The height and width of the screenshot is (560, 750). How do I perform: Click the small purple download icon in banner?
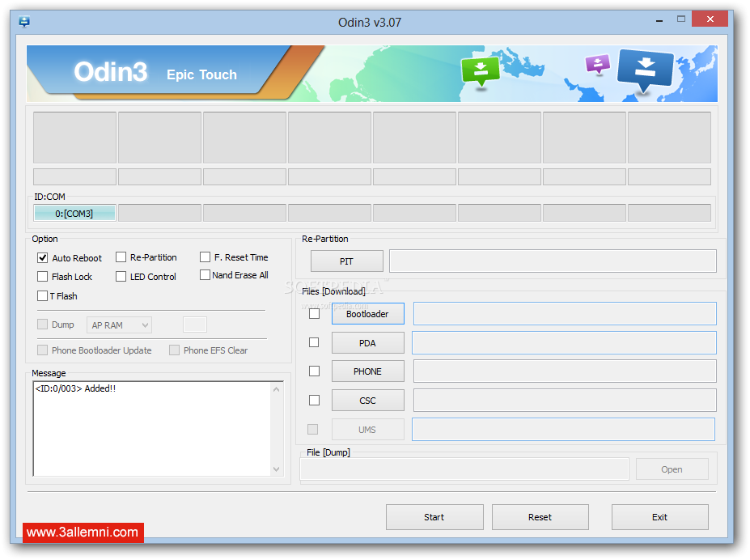pyautogui.click(x=597, y=64)
